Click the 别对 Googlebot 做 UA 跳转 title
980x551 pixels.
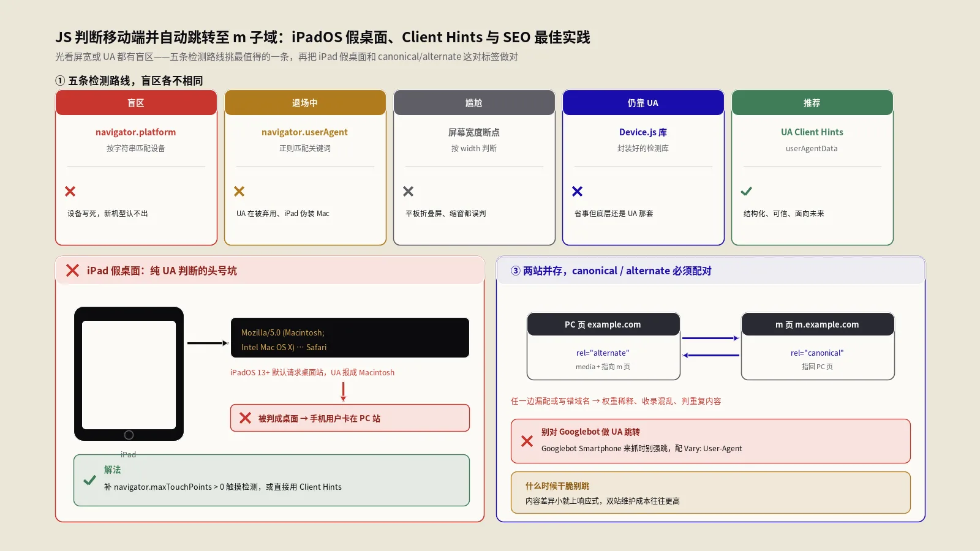(590, 432)
